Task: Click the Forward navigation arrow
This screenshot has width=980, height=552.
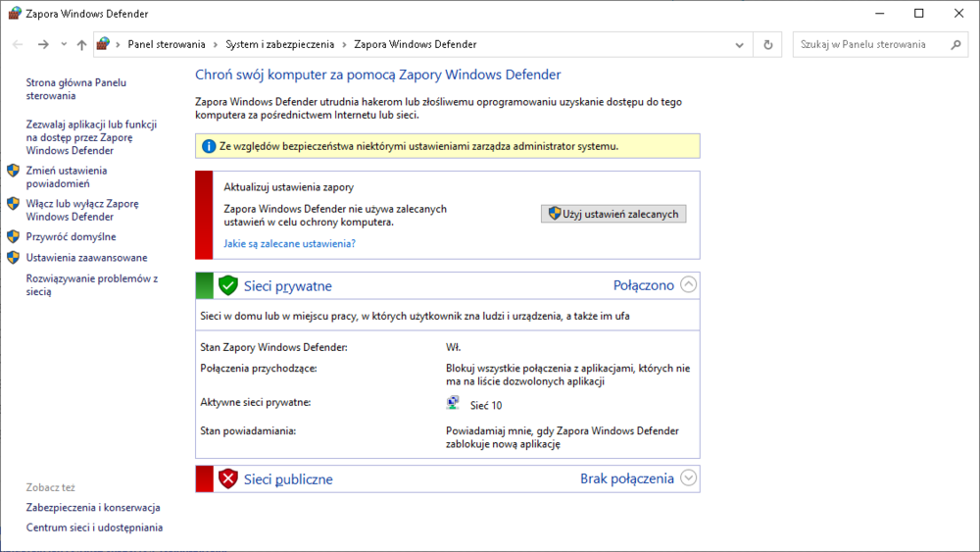Action: (43, 44)
